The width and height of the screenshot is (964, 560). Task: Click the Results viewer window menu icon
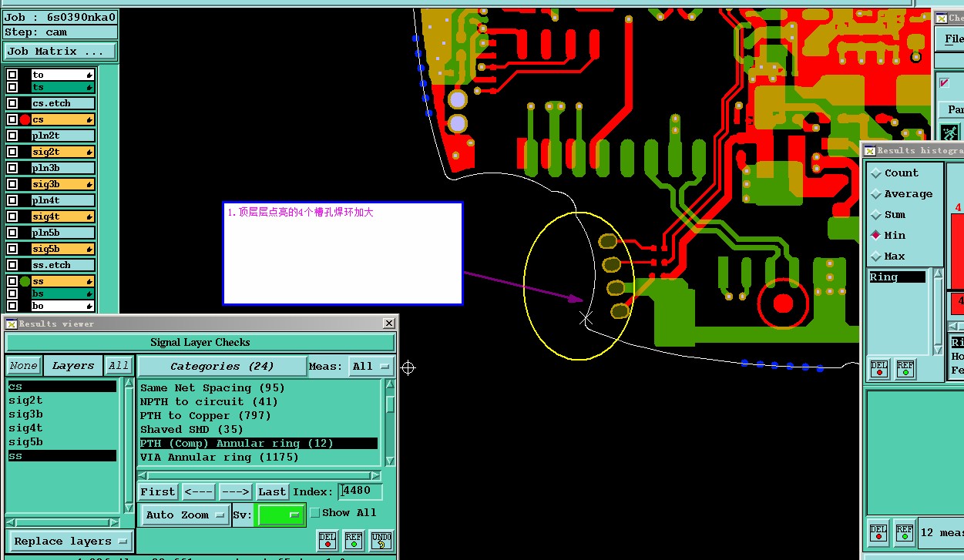11,324
